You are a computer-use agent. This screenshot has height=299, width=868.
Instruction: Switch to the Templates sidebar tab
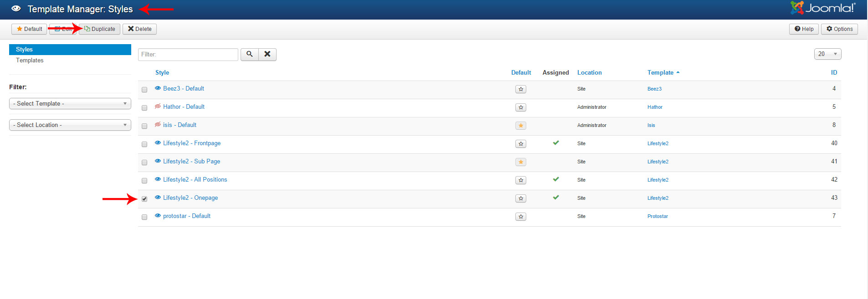tap(30, 60)
